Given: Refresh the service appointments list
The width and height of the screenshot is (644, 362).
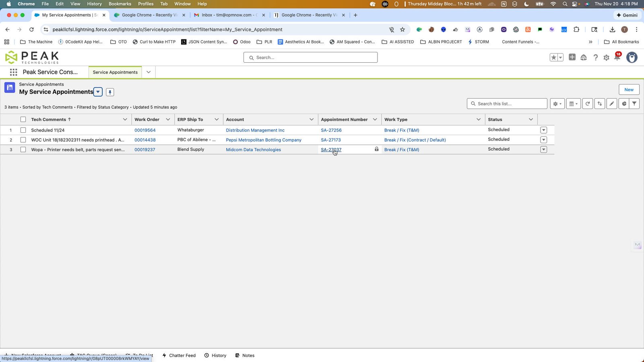Looking at the screenshot, I should (x=588, y=104).
